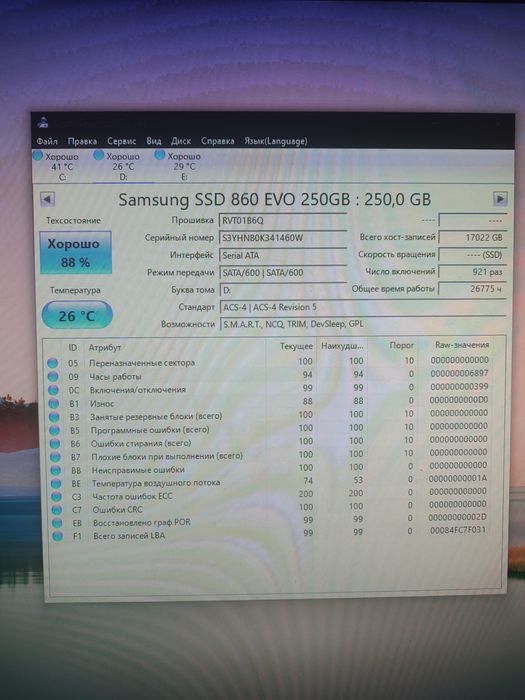Click status circle of attribute B1 Износ
The width and height of the screenshot is (525, 700).
coord(54,404)
